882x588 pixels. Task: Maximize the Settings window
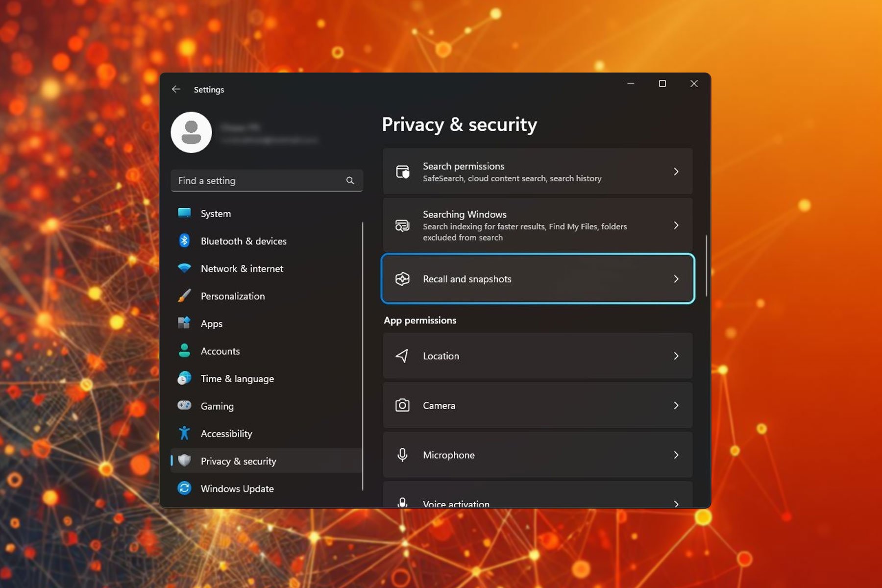662,83
